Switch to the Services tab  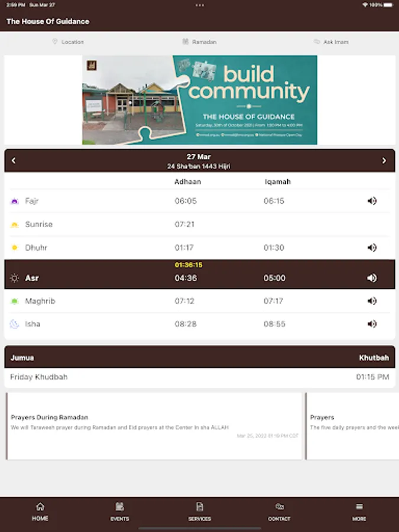pyautogui.click(x=200, y=512)
